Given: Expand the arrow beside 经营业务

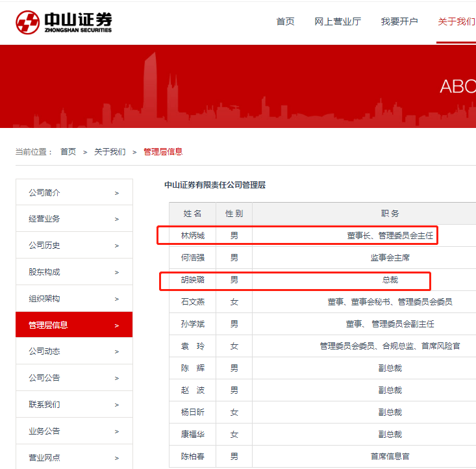Looking at the screenshot, I should [x=117, y=220].
